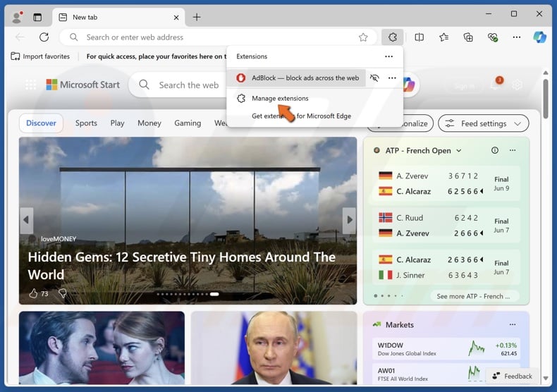The width and height of the screenshot is (557, 392).
Task: Click the Back navigation arrow
Action: [x=20, y=37]
